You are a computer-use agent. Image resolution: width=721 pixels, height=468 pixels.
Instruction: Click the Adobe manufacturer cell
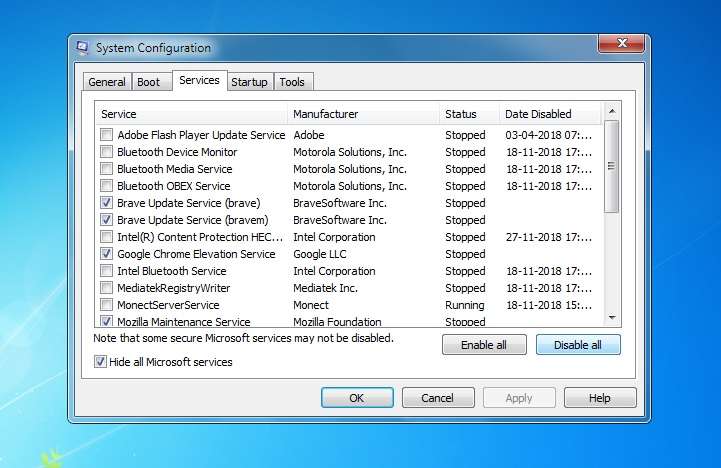point(309,135)
